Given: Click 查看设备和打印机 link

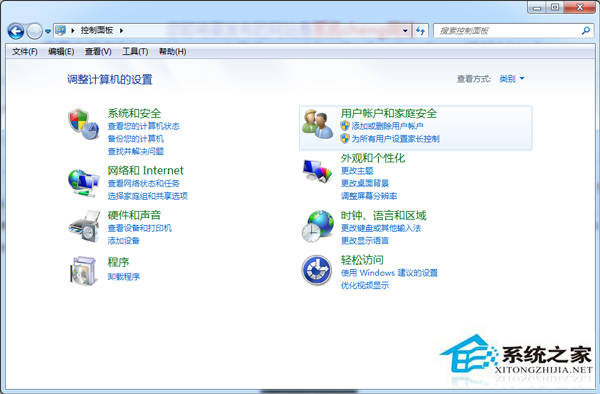Looking at the screenshot, I should pos(140,228).
